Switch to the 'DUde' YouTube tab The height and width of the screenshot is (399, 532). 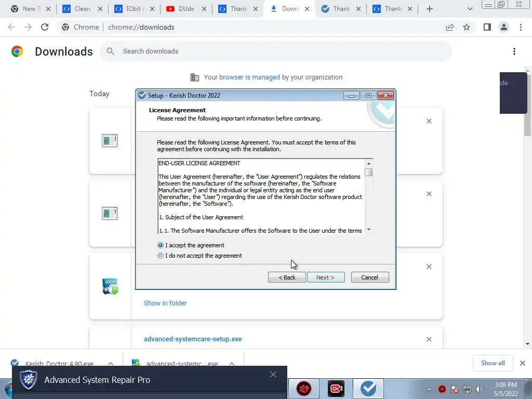tap(185, 9)
